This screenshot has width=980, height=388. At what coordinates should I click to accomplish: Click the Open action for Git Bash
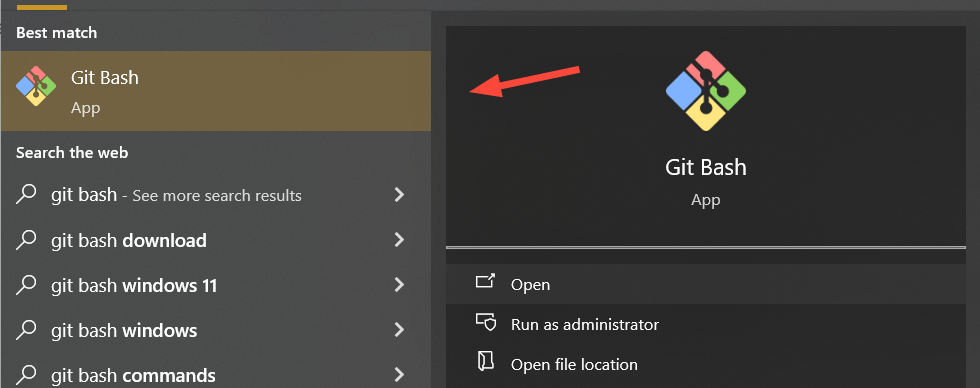(706, 284)
